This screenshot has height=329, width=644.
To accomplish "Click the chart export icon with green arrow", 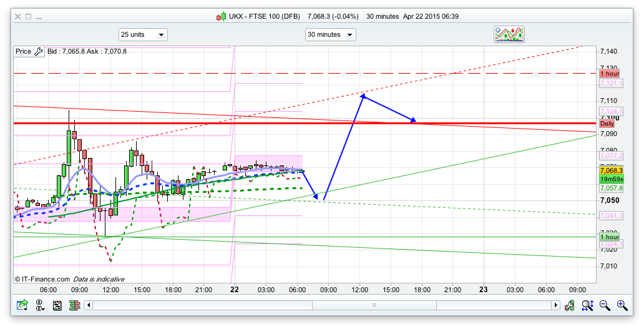I will click(x=22, y=305).
